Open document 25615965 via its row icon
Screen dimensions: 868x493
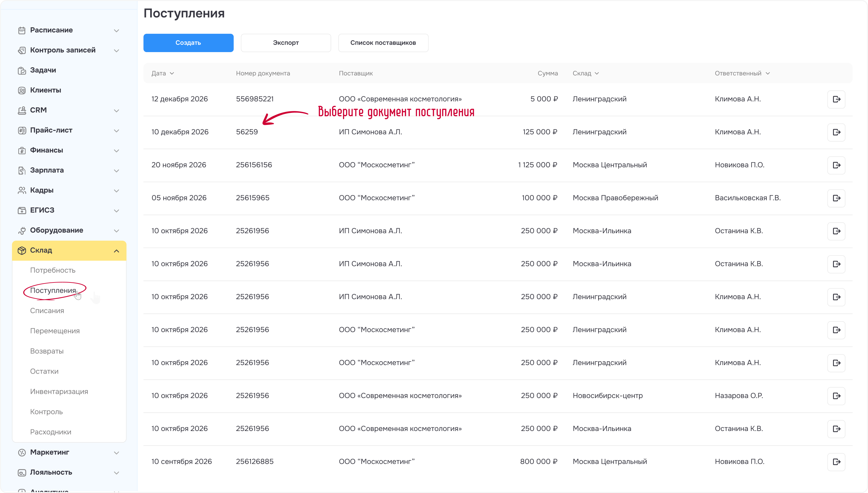click(836, 198)
